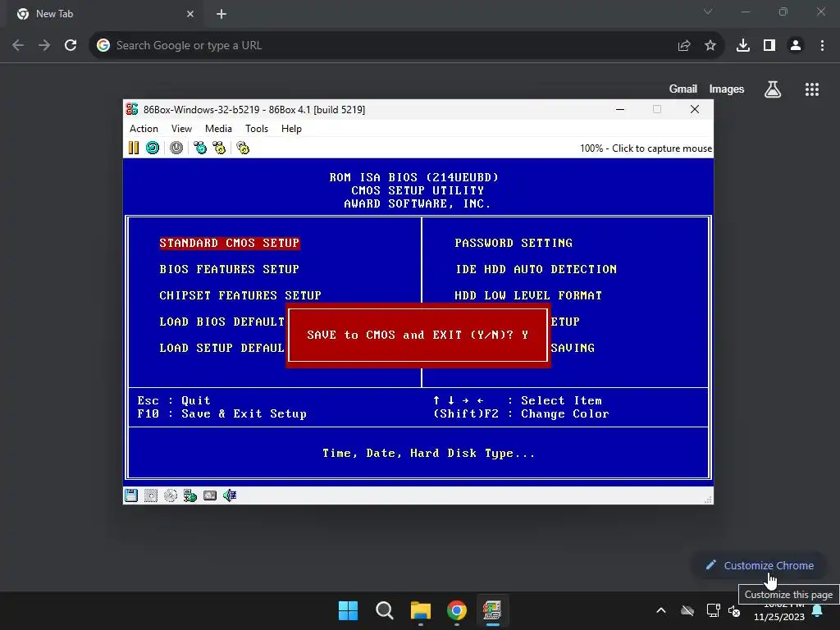The width and height of the screenshot is (840, 630).
Task: Select PASSWORD SETTING entry
Action: [514, 243]
